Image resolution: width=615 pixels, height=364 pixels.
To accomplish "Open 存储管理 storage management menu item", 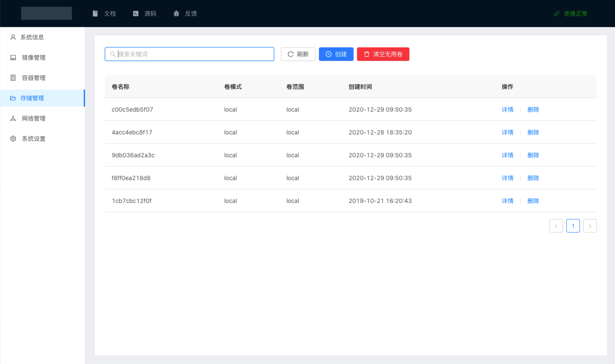I will [32, 98].
